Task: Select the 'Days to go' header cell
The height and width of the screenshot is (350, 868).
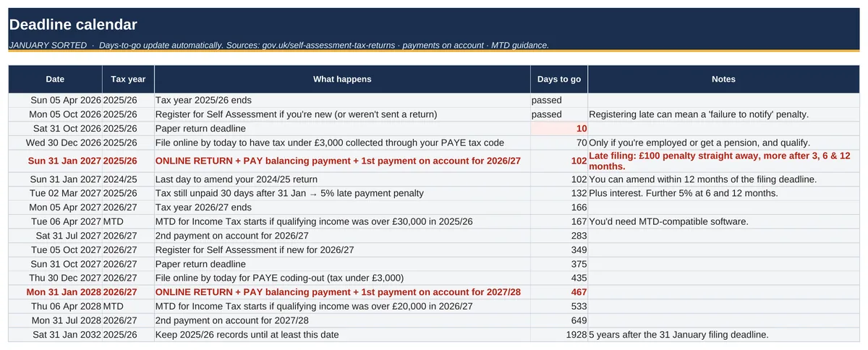Action: [x=559, y=80]
